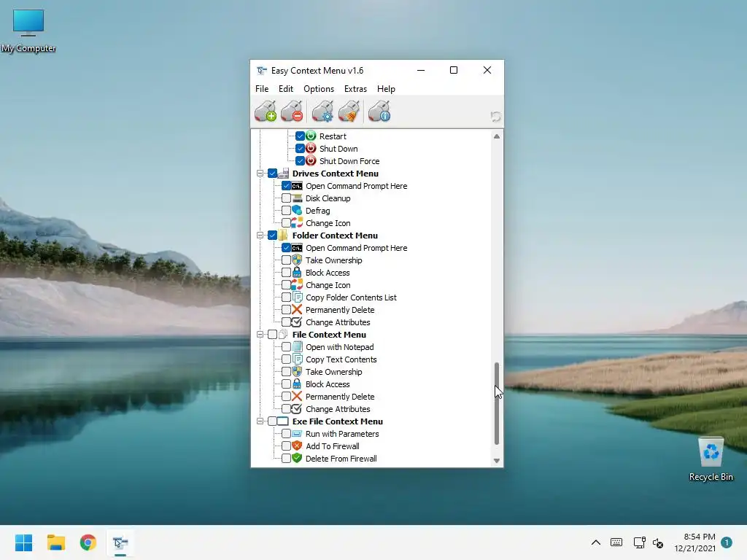Show hidden icons in the system tray
Viewport: 747px width, 560px height.
(x=595, y=542)
